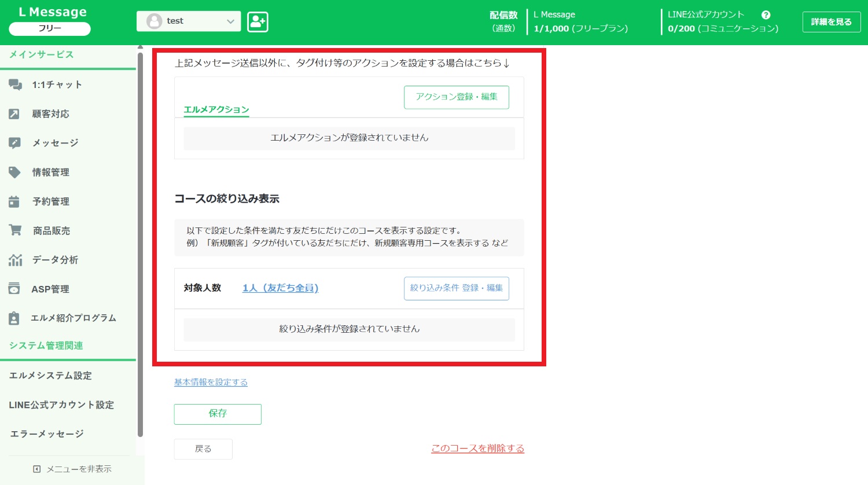Click the add friend account icon

point(258,22)
